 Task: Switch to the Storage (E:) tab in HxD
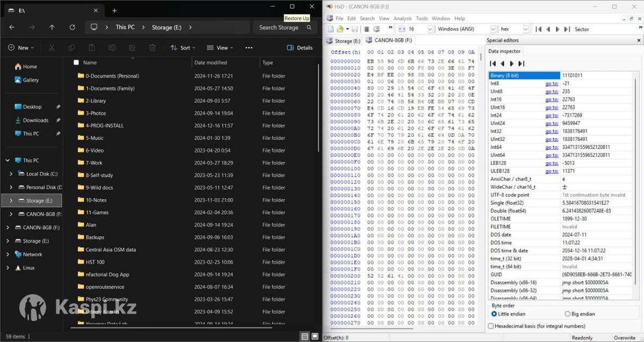(x=343, y=40)
